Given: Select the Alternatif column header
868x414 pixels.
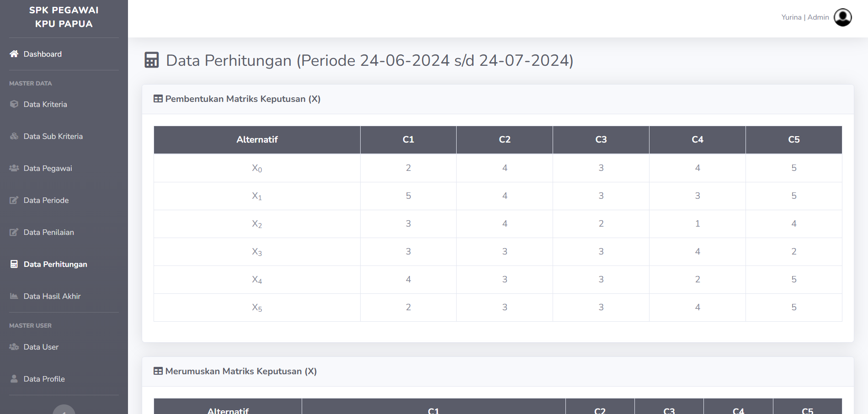Looking at the screenshot, I should [257, 140].
